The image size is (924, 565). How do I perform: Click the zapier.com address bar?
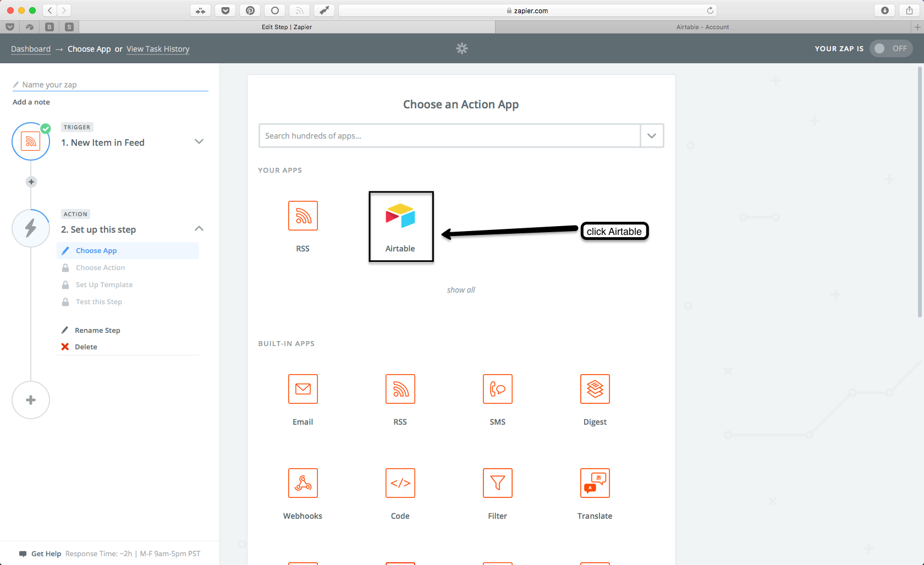[x=527, y=10]
